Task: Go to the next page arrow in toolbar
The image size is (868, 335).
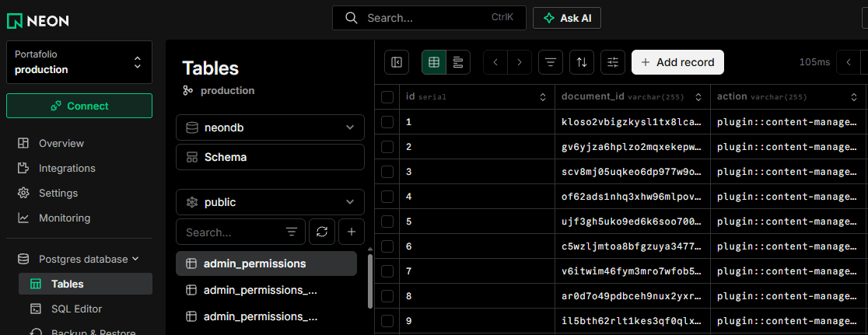Action: pyautogui.click(x=520, y=62)
